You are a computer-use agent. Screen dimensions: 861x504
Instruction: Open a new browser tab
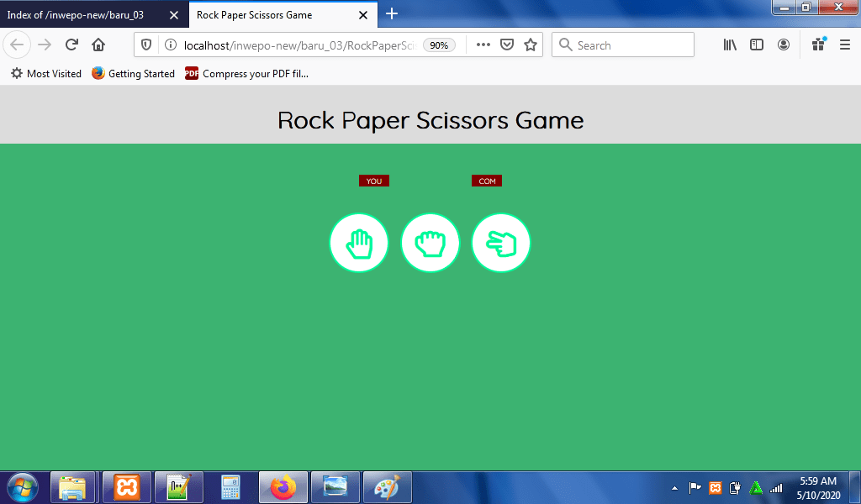[x=392, y=13]
